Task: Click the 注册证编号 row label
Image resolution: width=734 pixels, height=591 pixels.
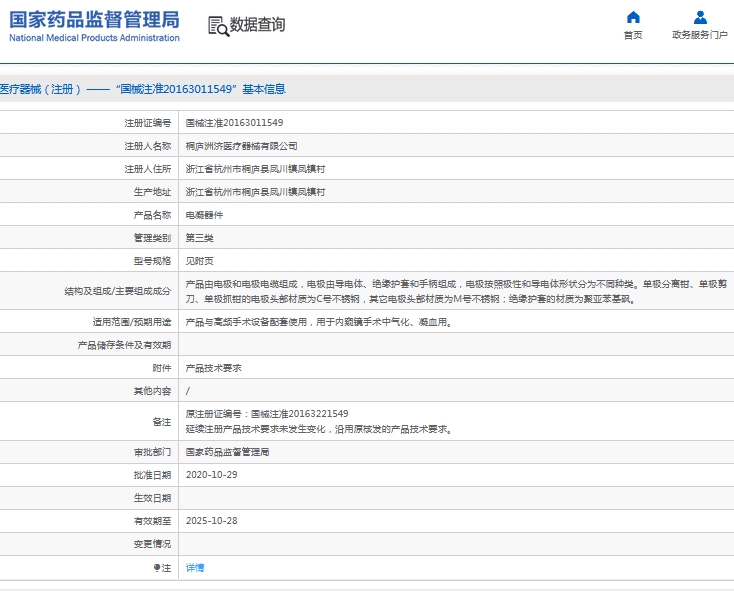Action: [x=148, y=123]
